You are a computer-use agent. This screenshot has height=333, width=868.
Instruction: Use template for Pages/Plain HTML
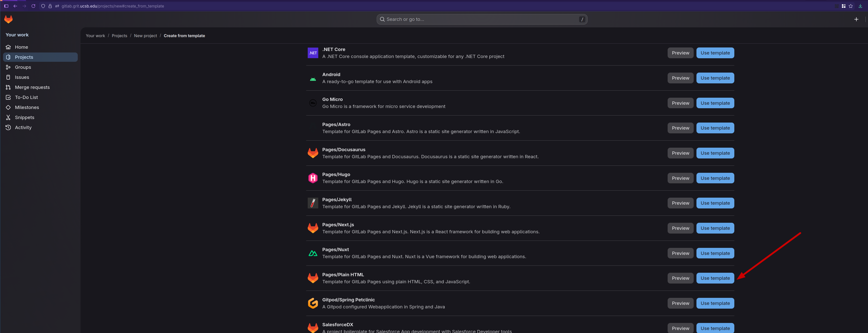coord(715,278)
